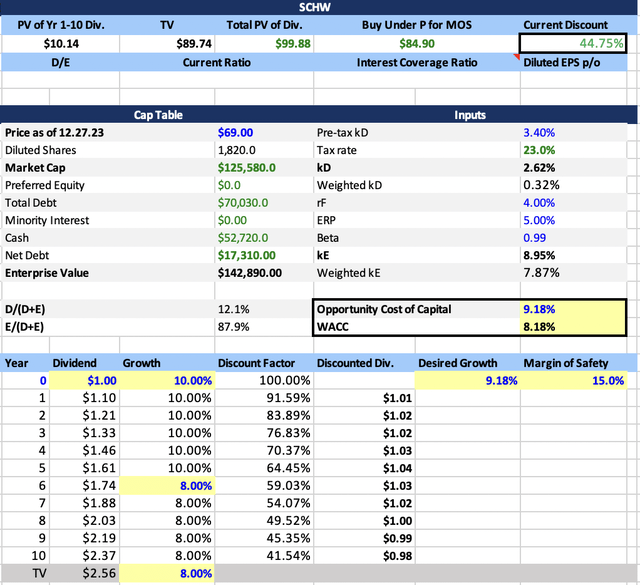Select the TV row growth 8.00% input
This screenshot has width=640, height=585.
pyautogui.click(x=167, y=574)
